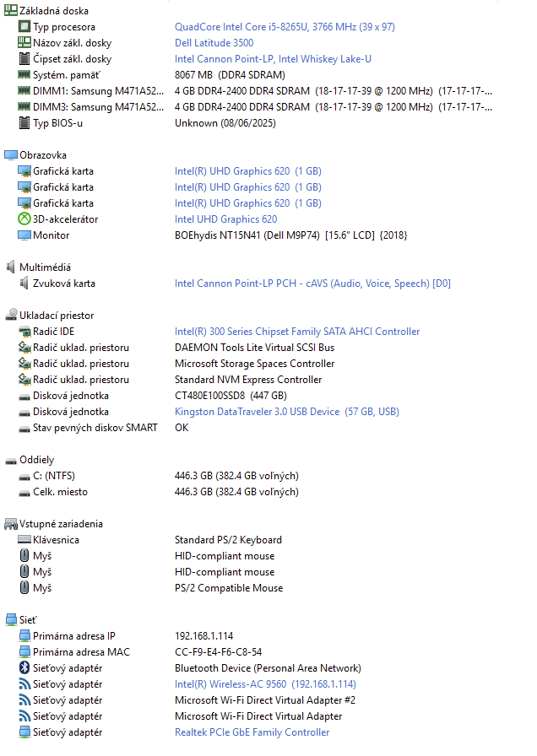This screenshot has height=756, width=537.
Task: Click the memory module icon beside DIMM1
Action: [24, 90]
